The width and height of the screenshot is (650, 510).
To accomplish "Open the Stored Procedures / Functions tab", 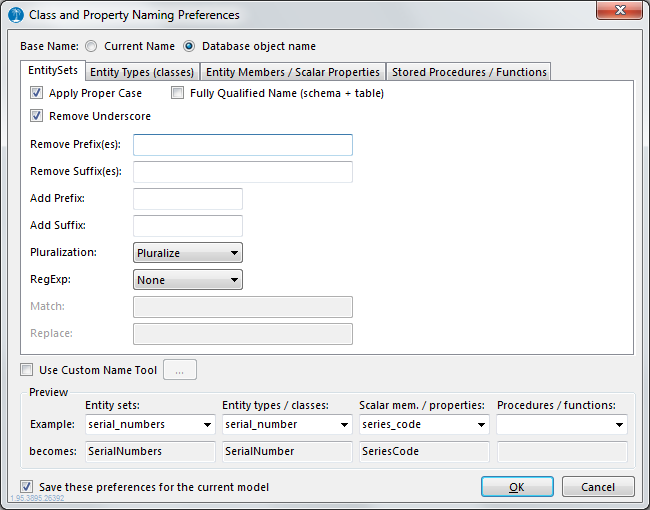I will point(469,72).
